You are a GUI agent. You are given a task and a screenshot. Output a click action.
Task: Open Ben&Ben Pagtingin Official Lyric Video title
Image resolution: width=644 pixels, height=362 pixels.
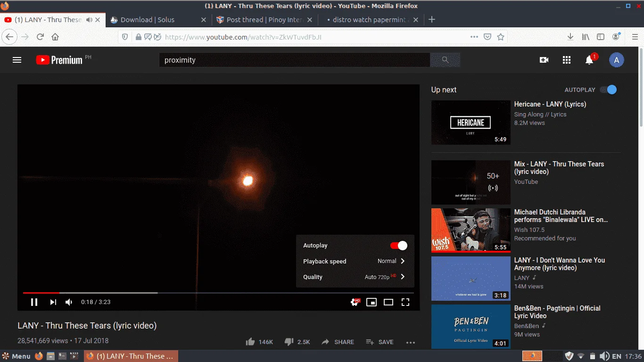coord(557,312)
